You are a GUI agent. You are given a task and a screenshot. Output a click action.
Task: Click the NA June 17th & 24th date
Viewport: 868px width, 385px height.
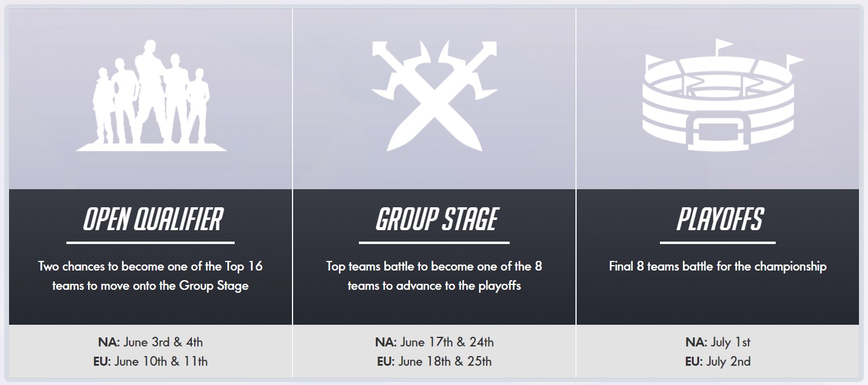[434, 342]
